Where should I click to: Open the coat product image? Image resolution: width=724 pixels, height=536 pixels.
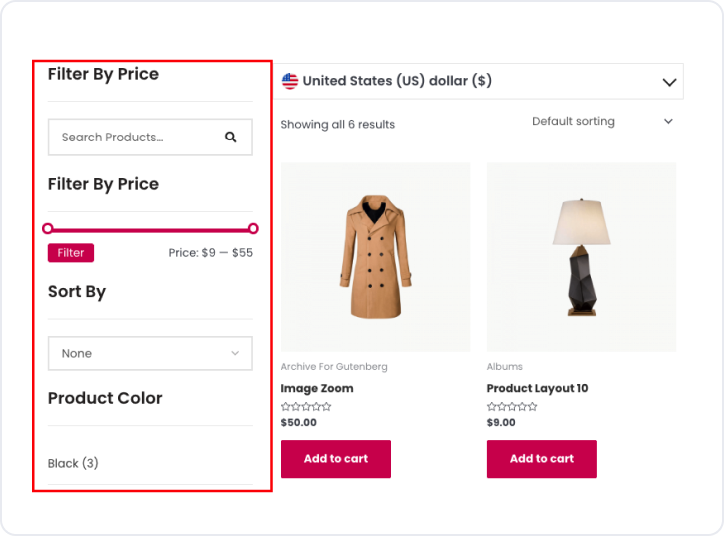click(375, 257)
